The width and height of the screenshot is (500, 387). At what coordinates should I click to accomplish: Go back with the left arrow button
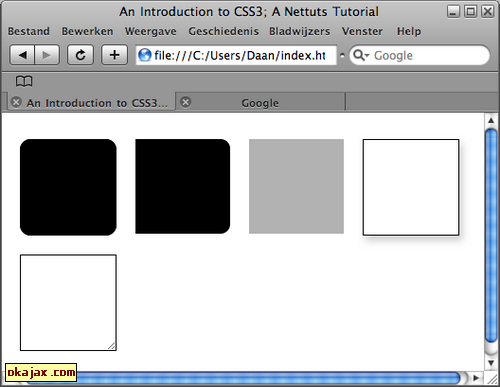22,55
